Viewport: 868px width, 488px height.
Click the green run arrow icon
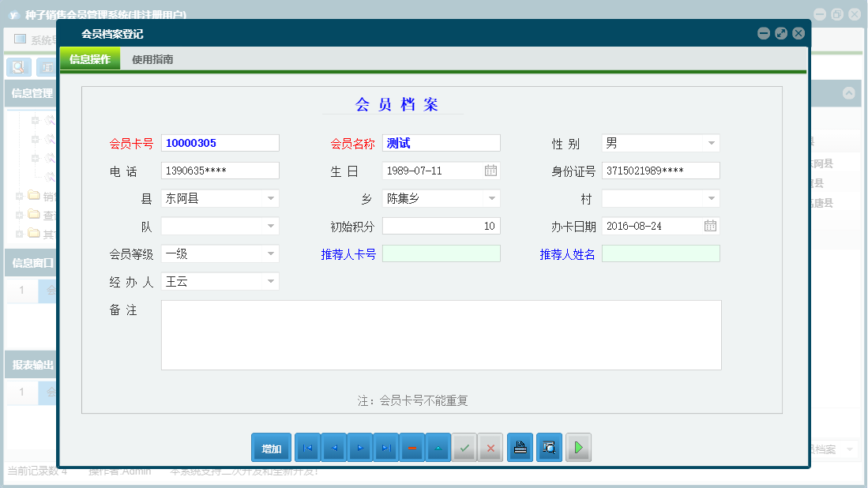577,448
